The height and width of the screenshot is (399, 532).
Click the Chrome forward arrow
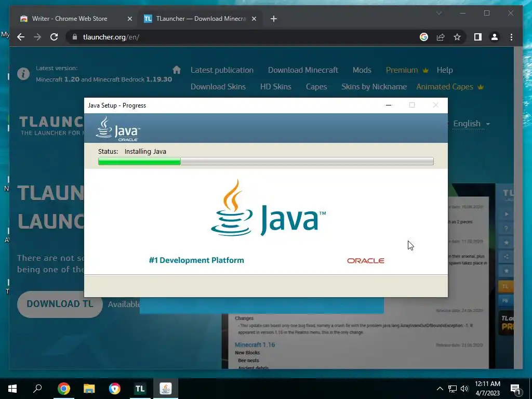point(37,37)
